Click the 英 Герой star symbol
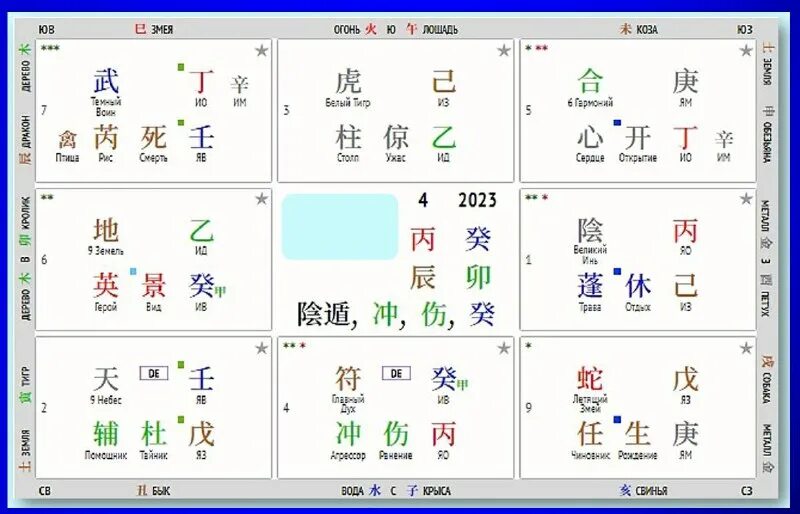Viewport: 800px width, 514px height. [x=106, y=286]
